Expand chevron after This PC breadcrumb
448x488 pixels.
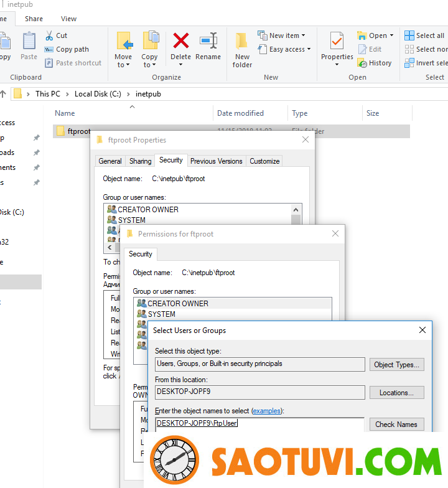[67, 94]
